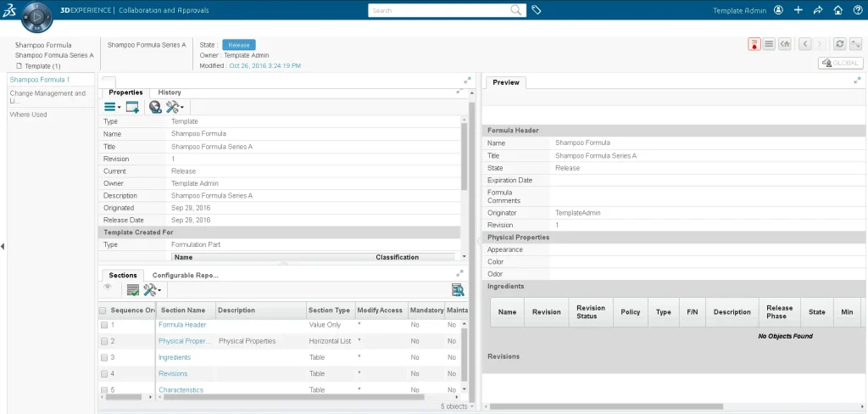Image resolution: width=868 pixels, height=414 pixels.
Task: Open the notifications bell showing 39
Action: click(753, 43)
